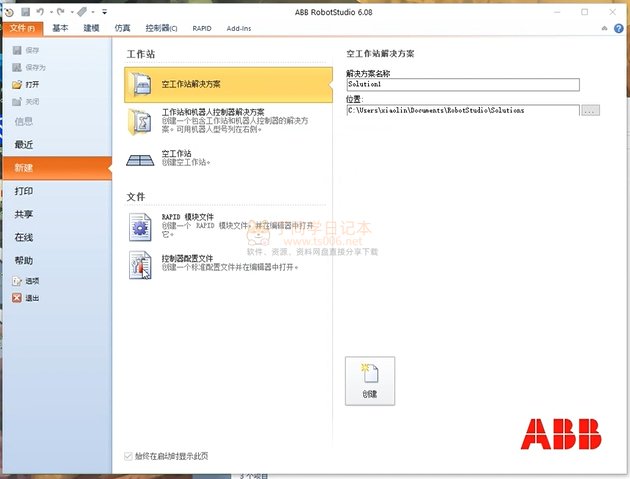Pick the 控制器配置文件 config file icon
630x479 pixels.
140,266
